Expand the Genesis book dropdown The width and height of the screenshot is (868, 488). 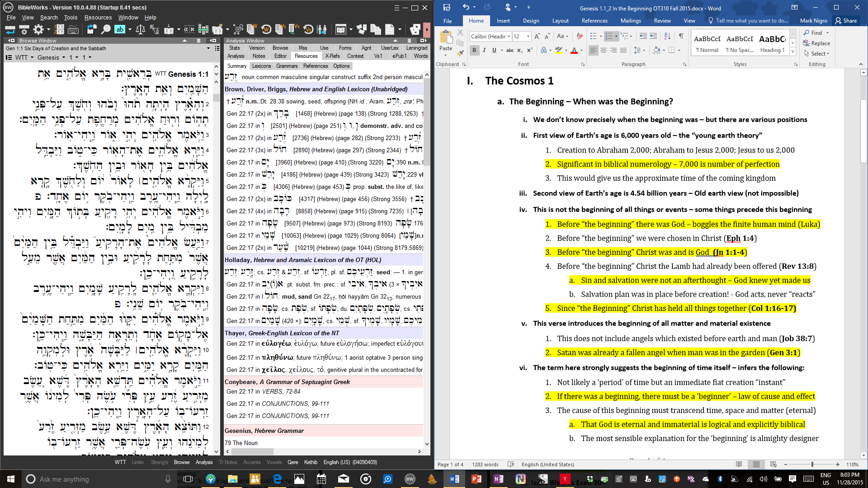(x=63, y=57)
